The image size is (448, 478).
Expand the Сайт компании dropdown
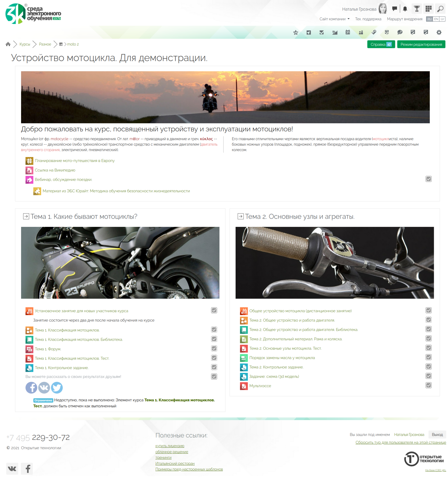pyautogui.click(x=334, y=19)
